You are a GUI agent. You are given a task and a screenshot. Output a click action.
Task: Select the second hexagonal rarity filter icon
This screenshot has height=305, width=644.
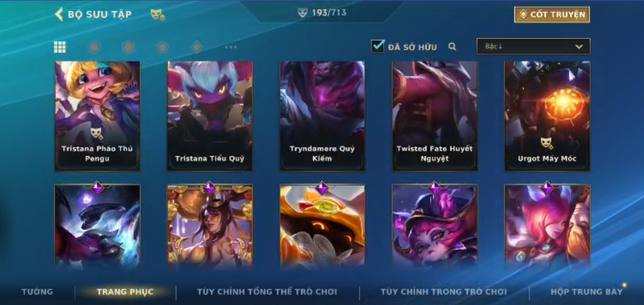coord(128,47)
